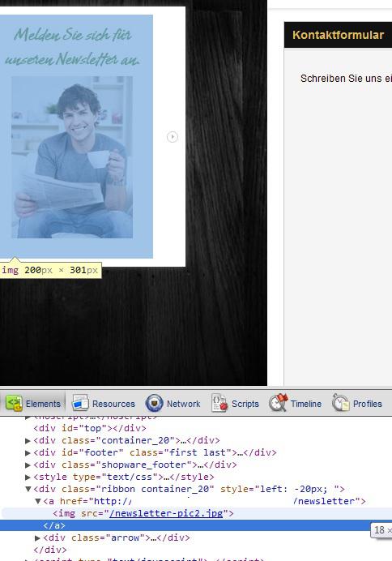Open the Network panel icon

[x=155, y=403]
